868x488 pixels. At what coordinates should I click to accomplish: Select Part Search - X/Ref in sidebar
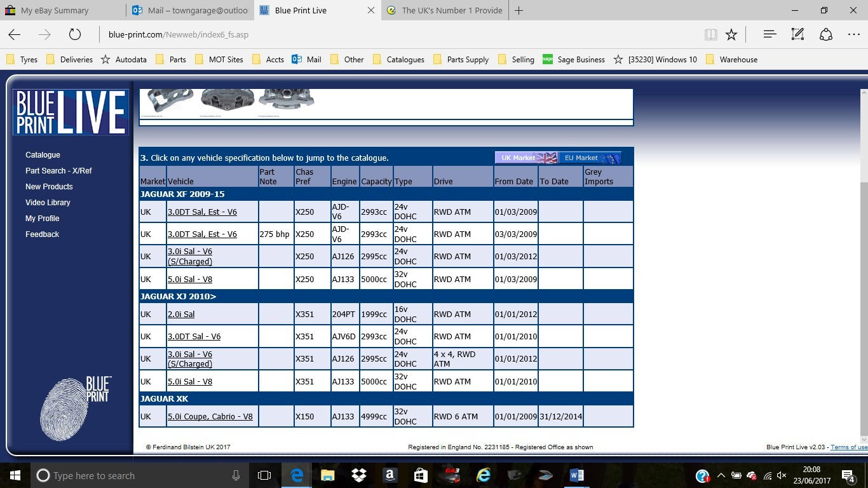pos(58,171)
